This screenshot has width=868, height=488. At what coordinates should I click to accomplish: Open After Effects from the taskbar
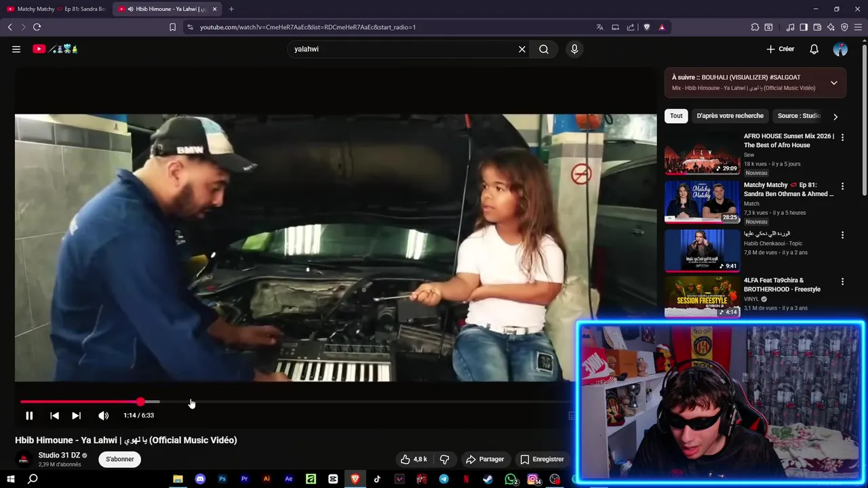coord(288,479)
